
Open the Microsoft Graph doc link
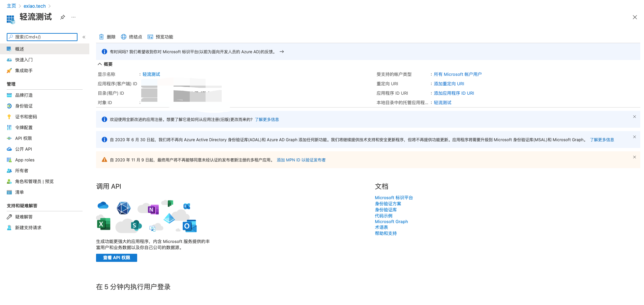391,221
